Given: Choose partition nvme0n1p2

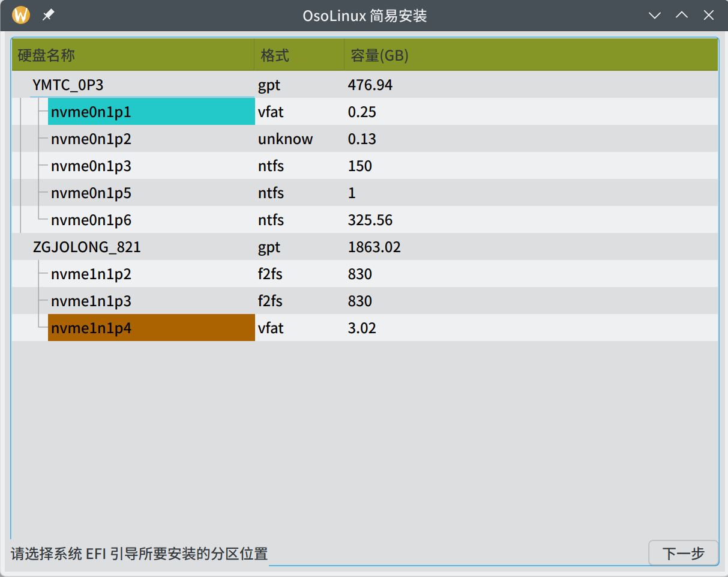Looking at the screenshot, I should click(x=91, y=139).
